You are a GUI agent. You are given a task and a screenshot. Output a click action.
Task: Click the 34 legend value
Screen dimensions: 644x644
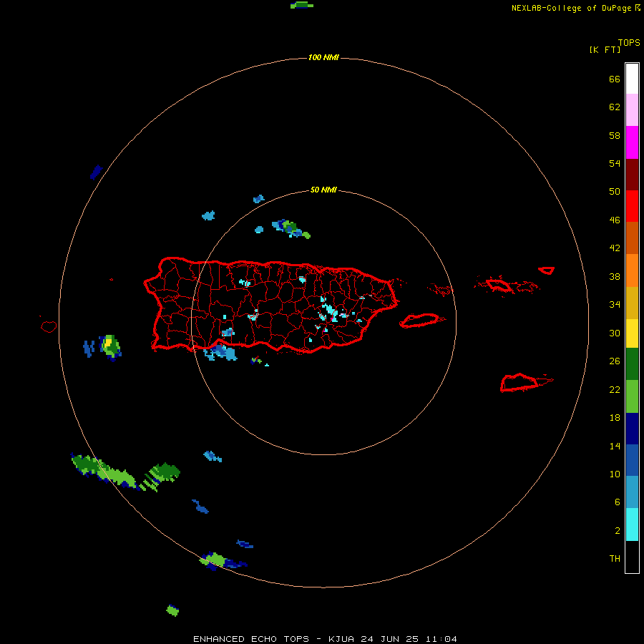coord(615,304)
